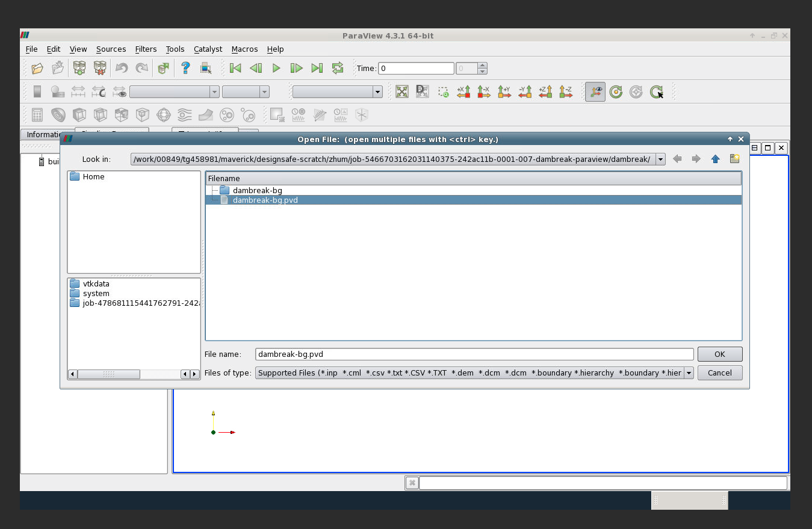Click the Undo arrow in the toolbar
Screen dimensions: 812x529
[x=122, y=68]
